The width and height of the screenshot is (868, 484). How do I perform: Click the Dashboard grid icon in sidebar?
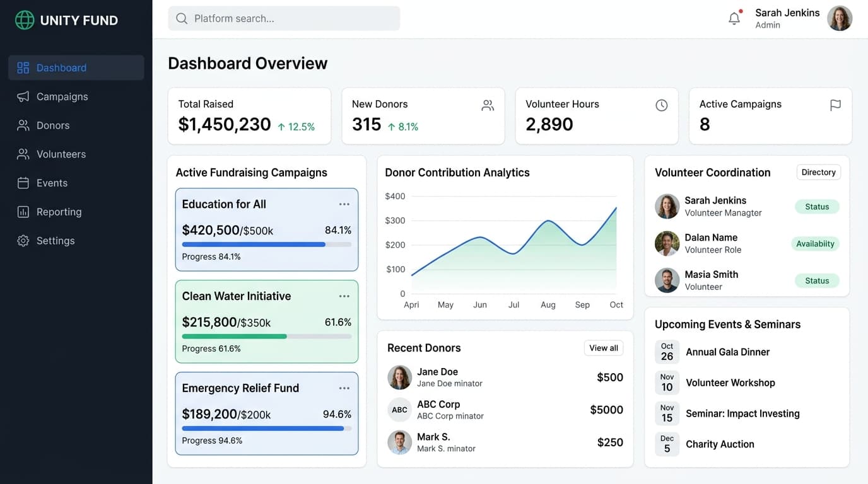(x=23, y=68)
